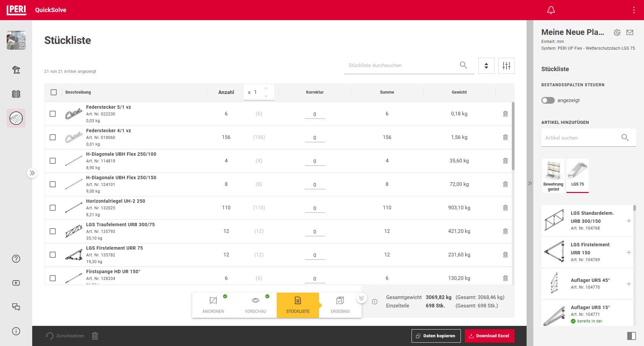Check the H-Diagonale UBH Flex 250/150 row
The width and height of the screenshot is (644, 346).
click(x=53, y=184)
